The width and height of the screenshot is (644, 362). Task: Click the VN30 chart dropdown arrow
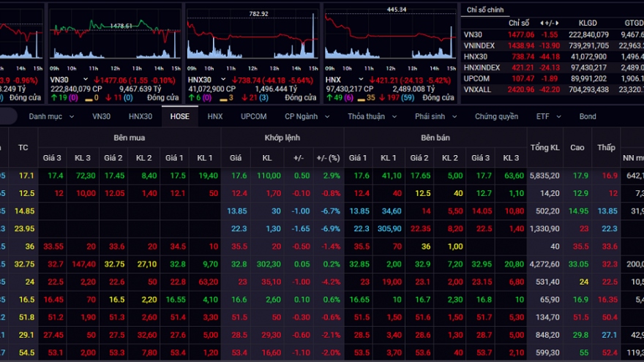pyautogui.click(x=86, y=79)
